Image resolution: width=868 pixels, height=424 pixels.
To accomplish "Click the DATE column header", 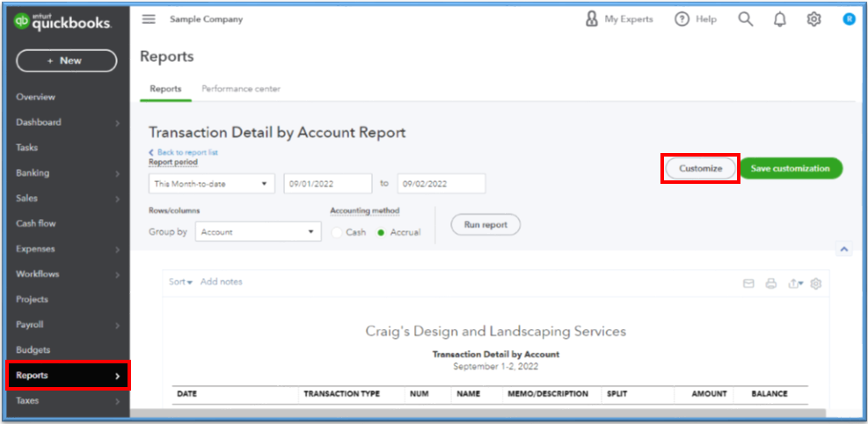I will (x=186, y=394).
